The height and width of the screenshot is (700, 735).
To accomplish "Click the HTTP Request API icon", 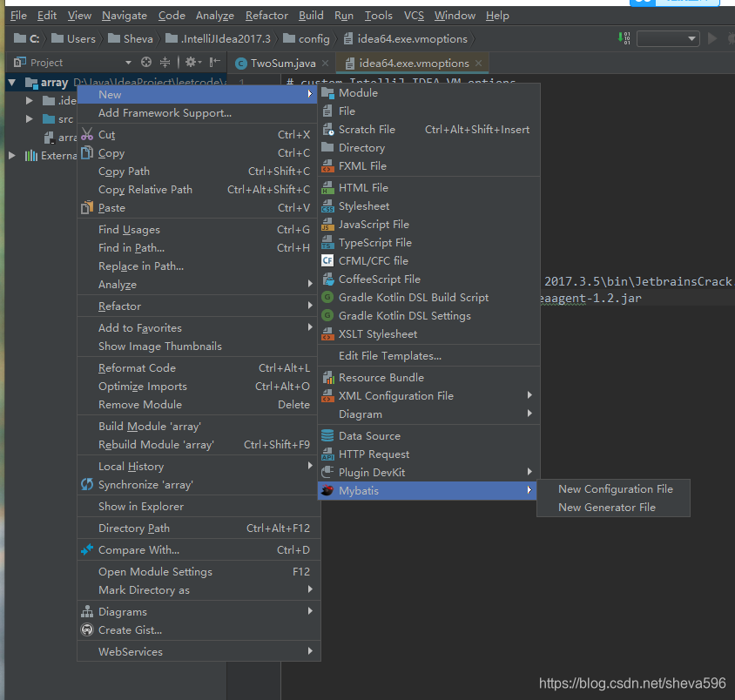I will point(327,454).
